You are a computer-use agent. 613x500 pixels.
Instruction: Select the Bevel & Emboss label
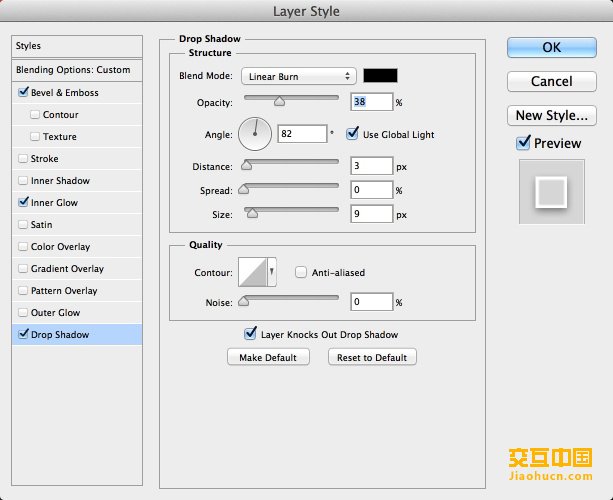[65, 93]
